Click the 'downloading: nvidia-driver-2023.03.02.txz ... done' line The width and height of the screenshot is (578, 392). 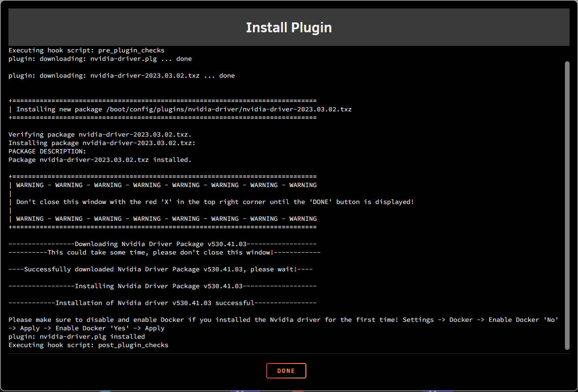click(122, 76)
